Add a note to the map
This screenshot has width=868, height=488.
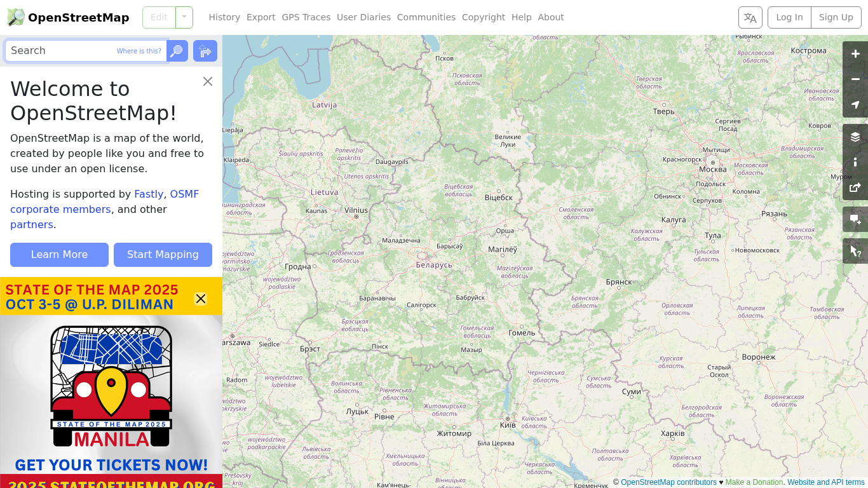(x=855, y=219)
